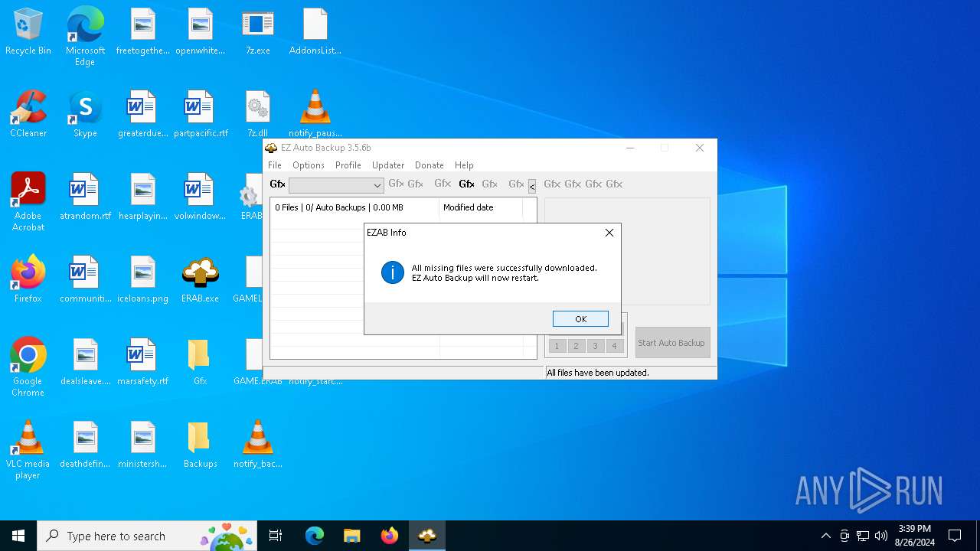The width and height of the screenshot is (980, 551).
Task: Click the taskbar search box
Action: [147, 536]
